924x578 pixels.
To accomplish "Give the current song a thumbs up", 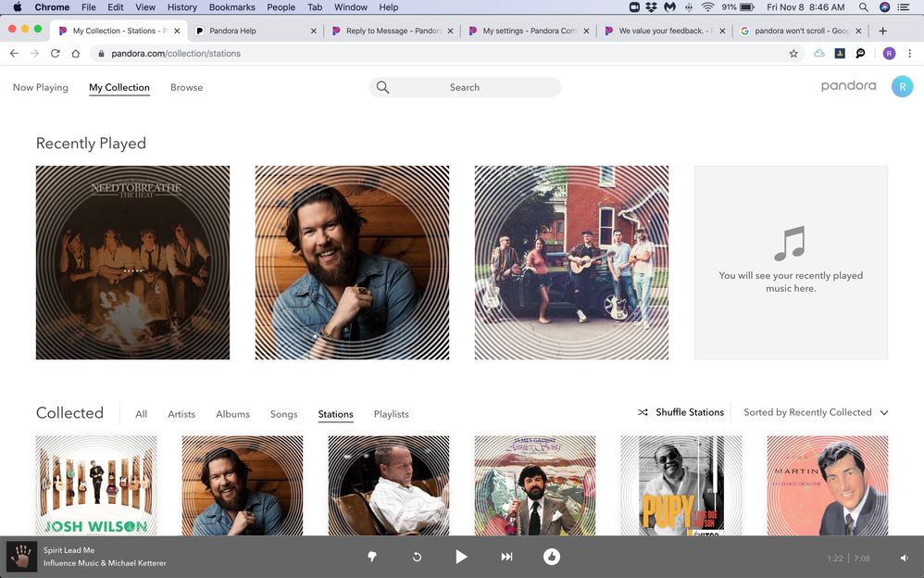I will [552, 557].
